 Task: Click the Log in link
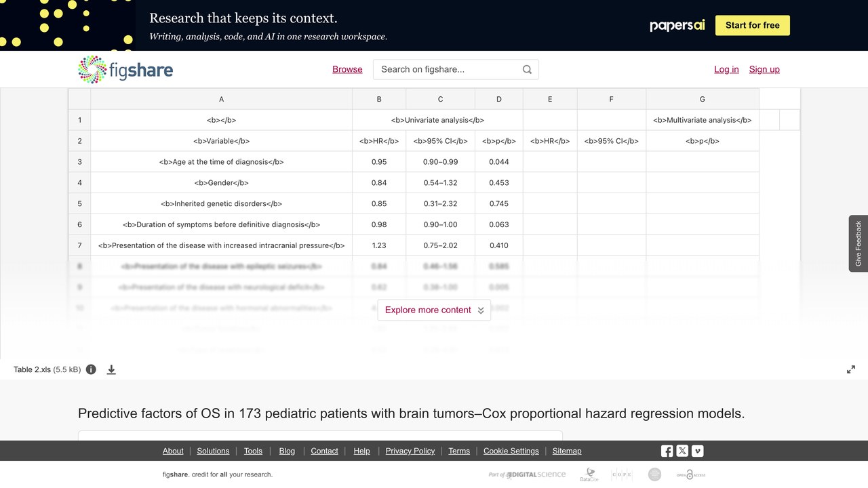pyautogui.click(x=726, y=69)
